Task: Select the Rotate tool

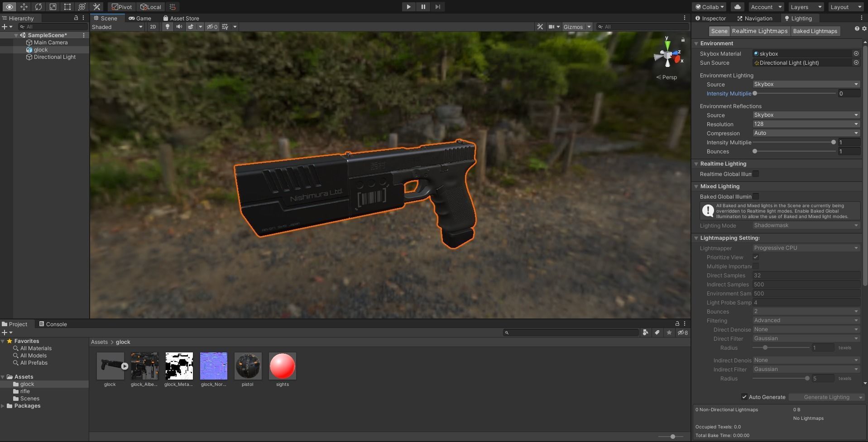Action: [x=38, y=7]
